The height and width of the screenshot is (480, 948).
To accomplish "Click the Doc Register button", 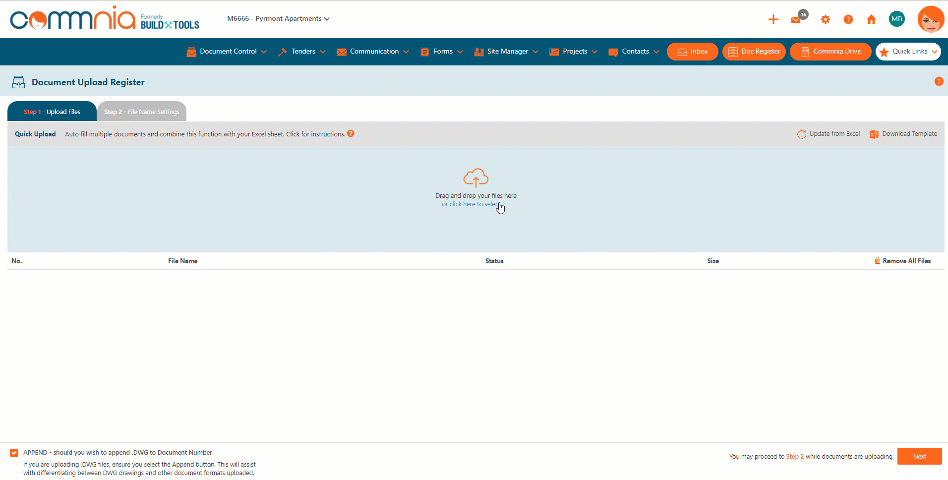I will click(x=754, y=51).
